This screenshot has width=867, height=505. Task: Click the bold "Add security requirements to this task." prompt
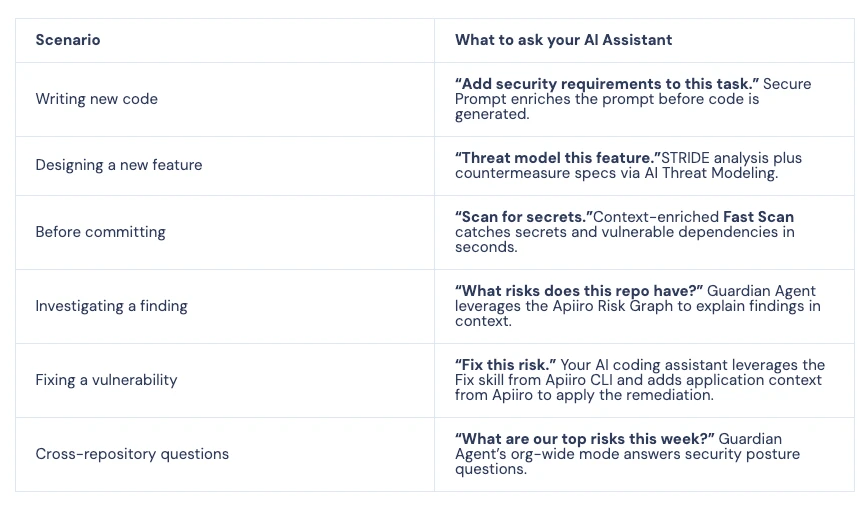point(606,84)
